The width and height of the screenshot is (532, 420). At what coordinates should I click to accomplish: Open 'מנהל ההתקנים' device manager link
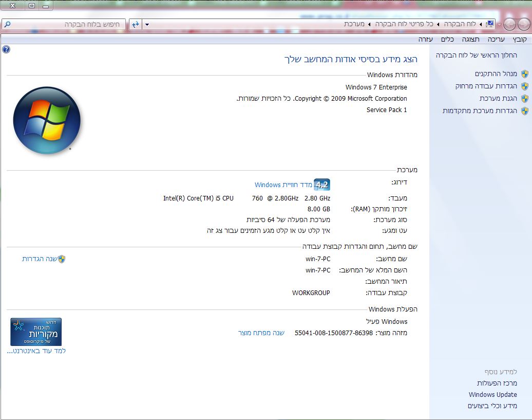click(x=496, y=74)
